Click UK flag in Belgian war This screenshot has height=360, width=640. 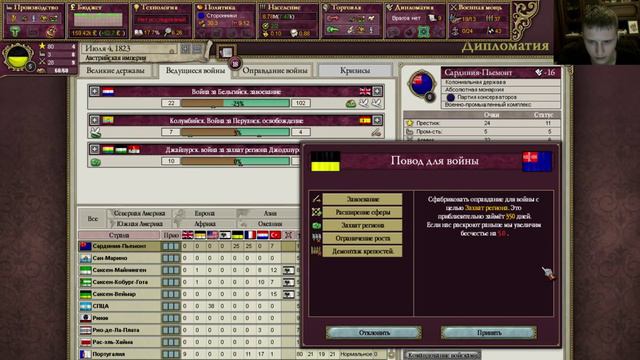point(365,91)
